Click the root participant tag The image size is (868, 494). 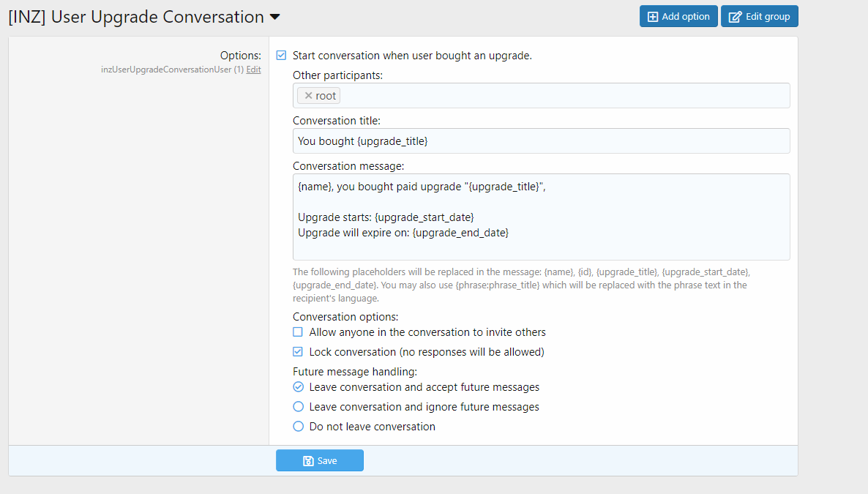pos(326,96)
